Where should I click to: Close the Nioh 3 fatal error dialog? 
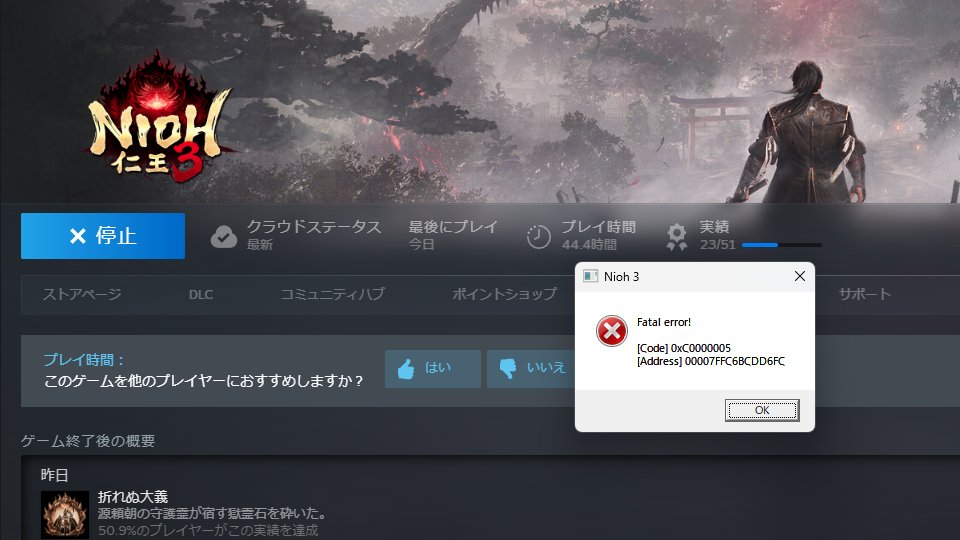pyautogui.click(x=800, y=276)
